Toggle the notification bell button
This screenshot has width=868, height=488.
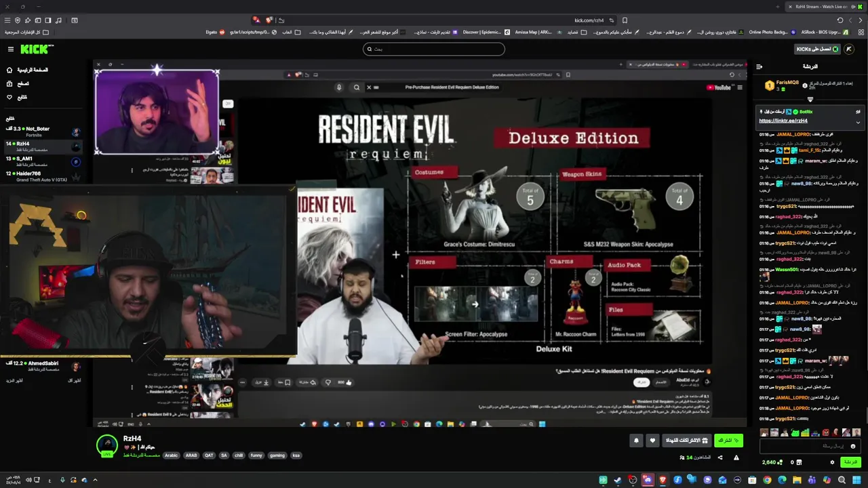pyautogui.click(x=636, y=441)
